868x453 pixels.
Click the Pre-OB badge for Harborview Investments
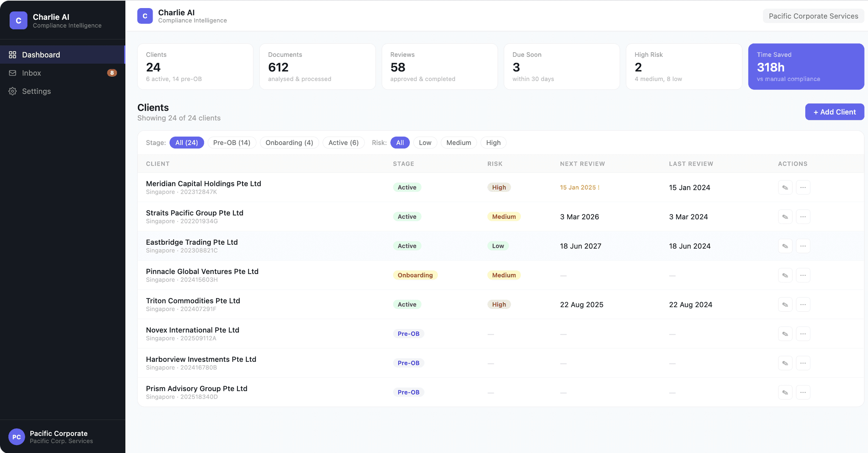409,363
